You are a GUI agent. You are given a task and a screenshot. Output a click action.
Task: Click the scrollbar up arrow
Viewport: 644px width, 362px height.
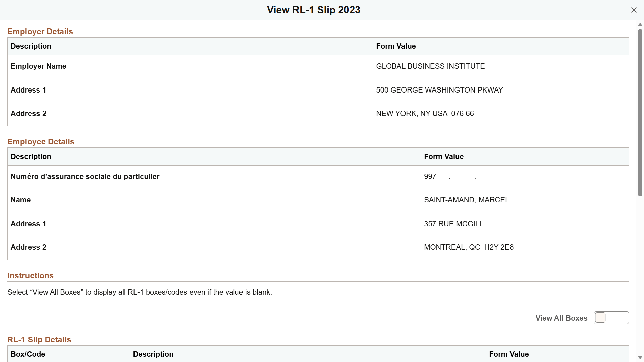click(640, 24)
